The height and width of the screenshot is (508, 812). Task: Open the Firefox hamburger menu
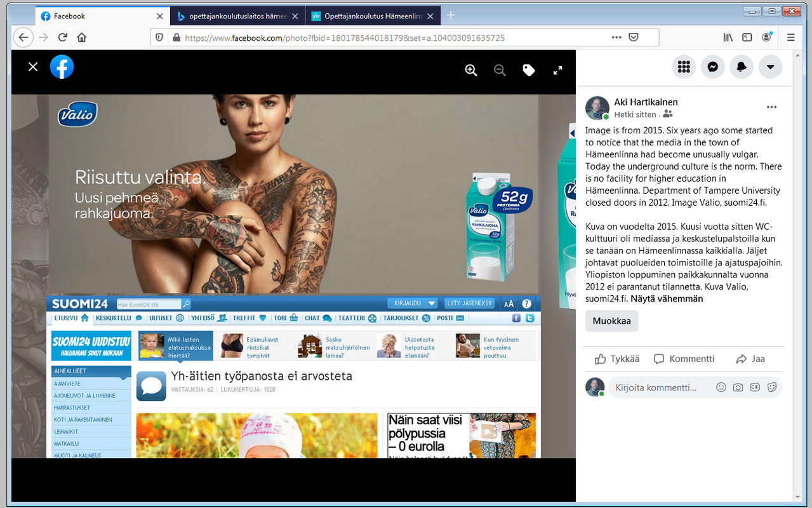(x=791, y=37)
